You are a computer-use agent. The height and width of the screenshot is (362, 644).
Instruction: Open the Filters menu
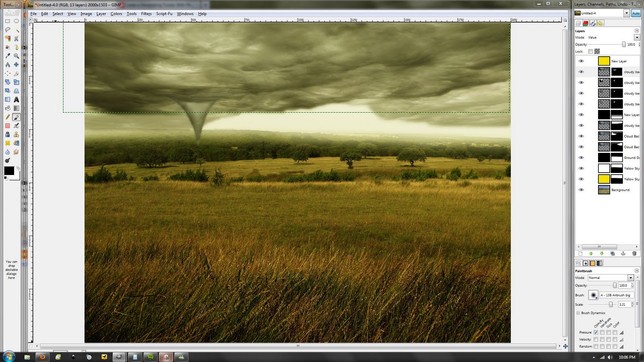click(146, 13)
